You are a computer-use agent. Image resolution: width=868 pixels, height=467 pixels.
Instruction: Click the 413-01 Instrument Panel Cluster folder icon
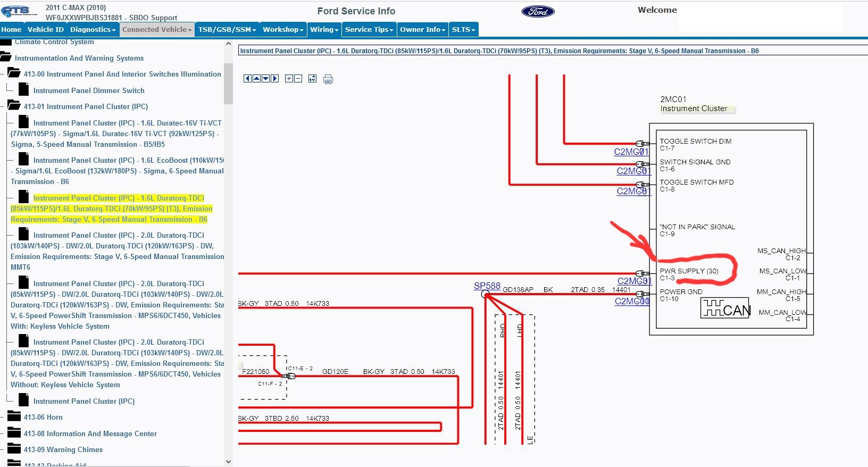tap(14, 105)
